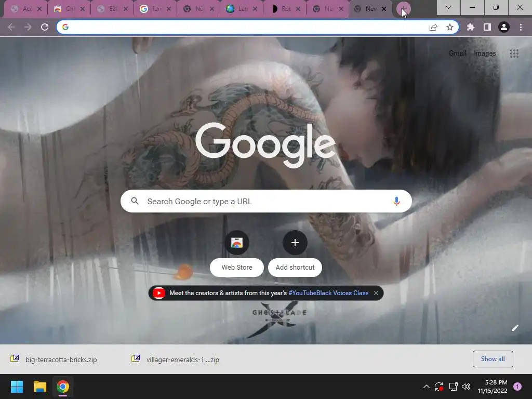The width and height of the screenshot is (532, 399).
Task: Open #YouTubeBlack Voices Class link
Action: click(328, 293)
